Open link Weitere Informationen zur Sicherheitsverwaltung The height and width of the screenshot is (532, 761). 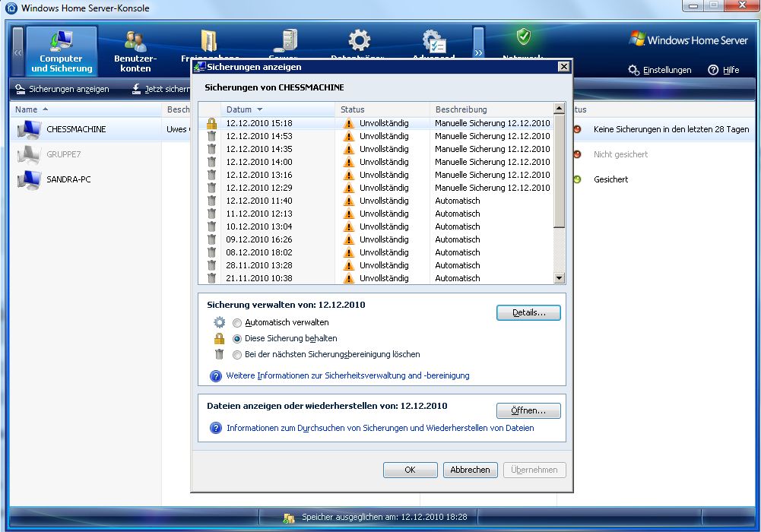[x=347, y=376]
